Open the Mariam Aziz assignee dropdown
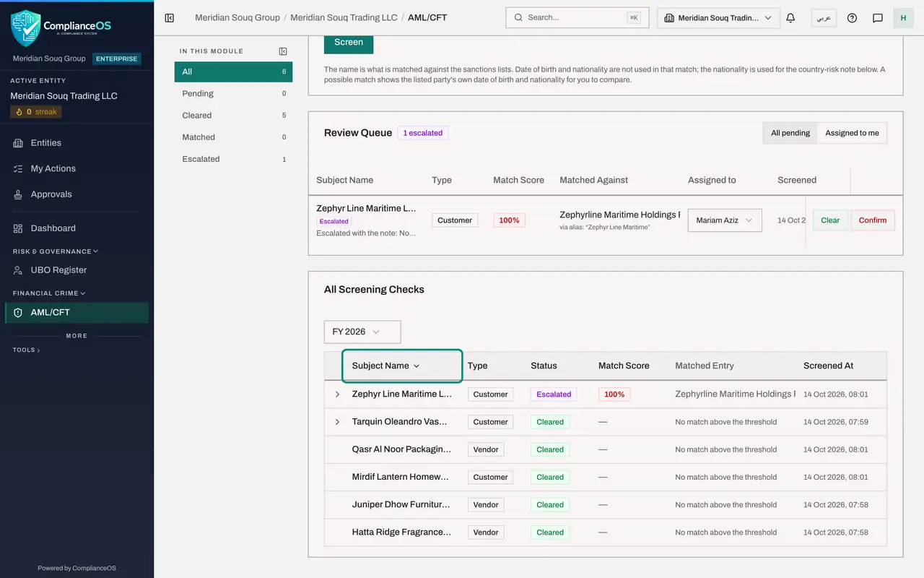 coord(724,220)
